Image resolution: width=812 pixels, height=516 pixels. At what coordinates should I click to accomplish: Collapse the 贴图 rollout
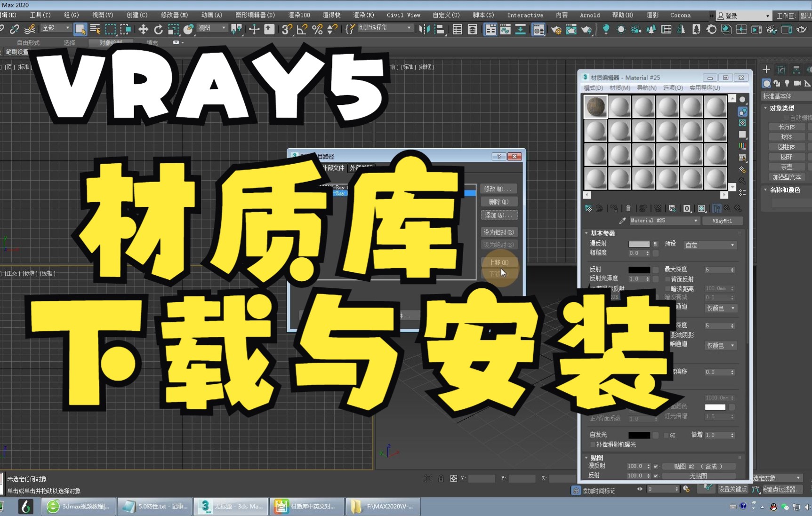(596, 457)
